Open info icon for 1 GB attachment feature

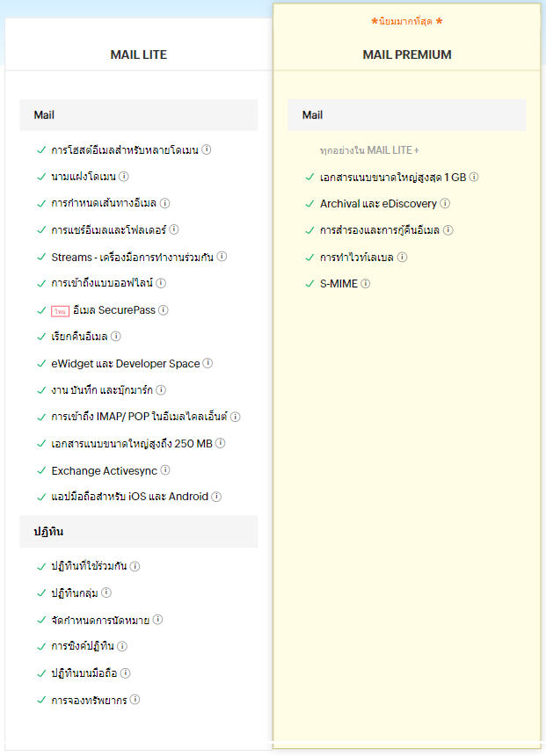[474, 177]
